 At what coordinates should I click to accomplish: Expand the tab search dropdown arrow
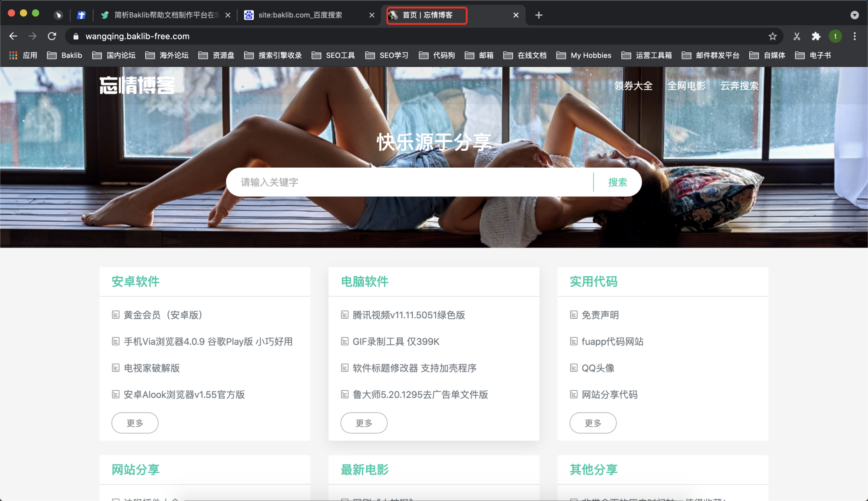click(854, 15)
